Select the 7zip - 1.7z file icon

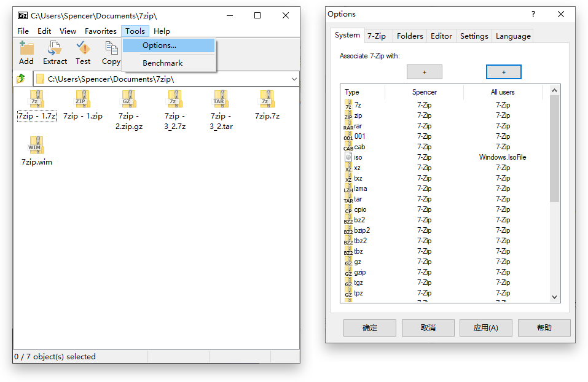pos(37,99)
